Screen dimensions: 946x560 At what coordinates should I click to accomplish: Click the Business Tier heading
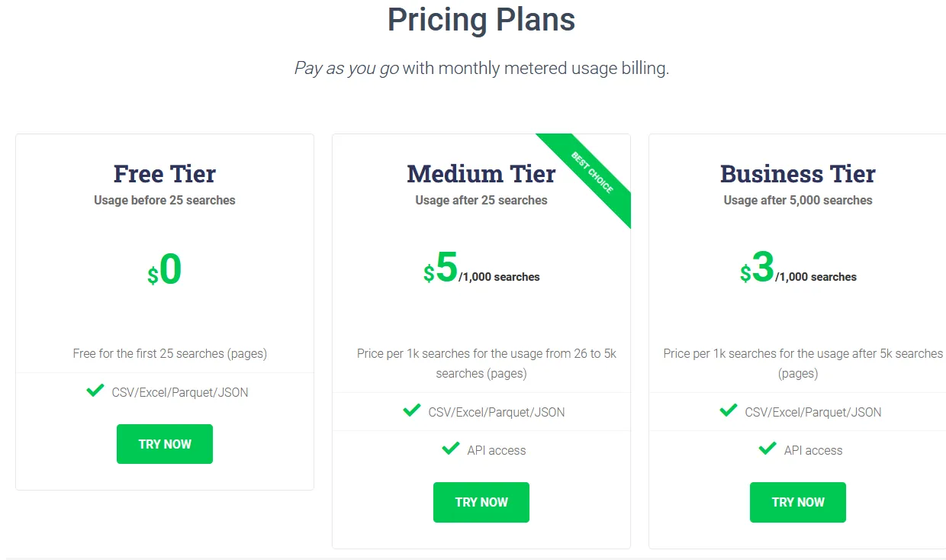pos(797,174)
